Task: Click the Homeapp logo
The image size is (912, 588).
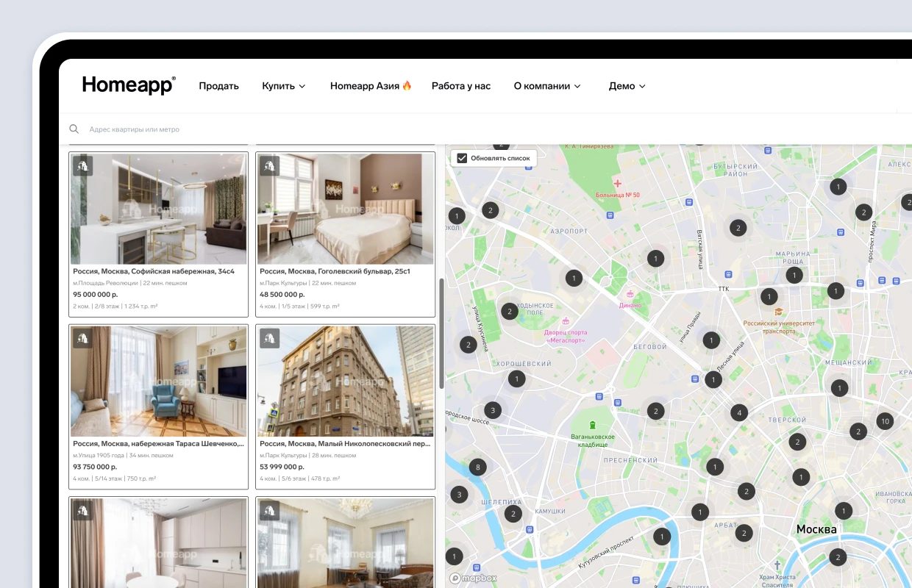Action: [x=129, y=85]
